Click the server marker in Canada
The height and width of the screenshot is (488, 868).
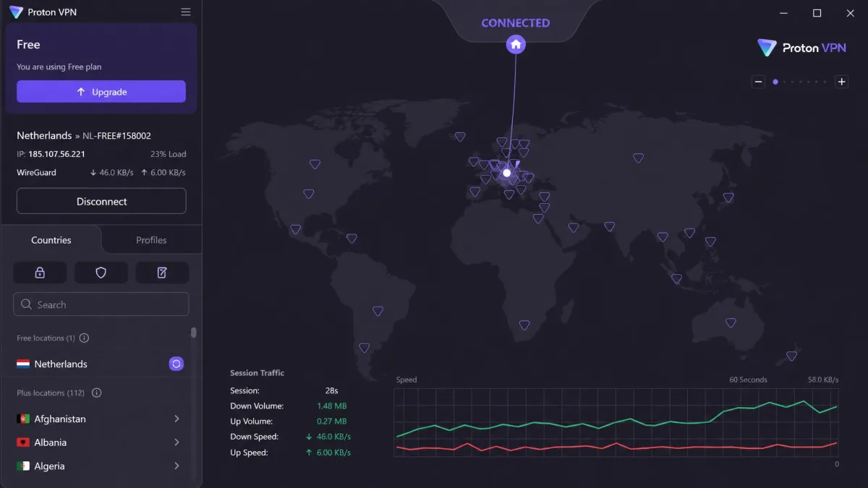pos(315,165)
